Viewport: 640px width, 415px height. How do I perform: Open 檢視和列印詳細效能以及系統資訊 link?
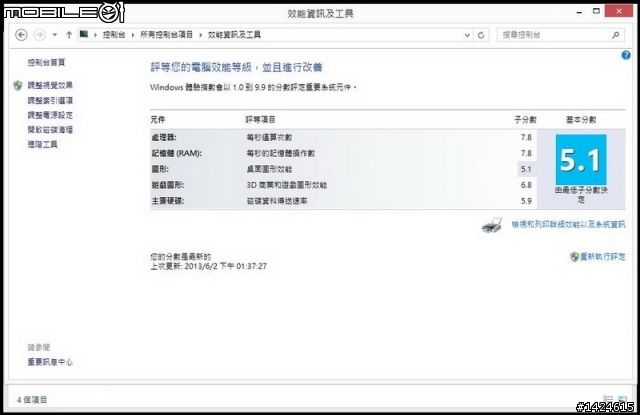(x=568, y=224)
